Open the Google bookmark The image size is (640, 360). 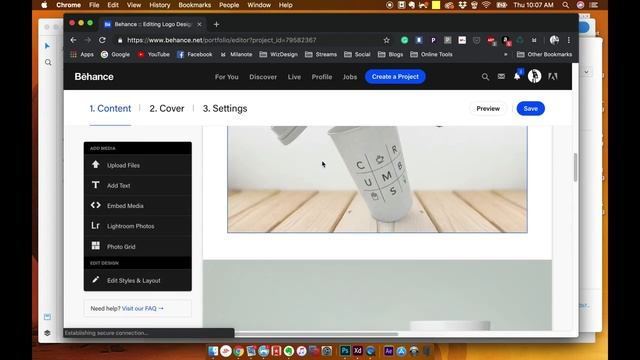coord(116,54)
